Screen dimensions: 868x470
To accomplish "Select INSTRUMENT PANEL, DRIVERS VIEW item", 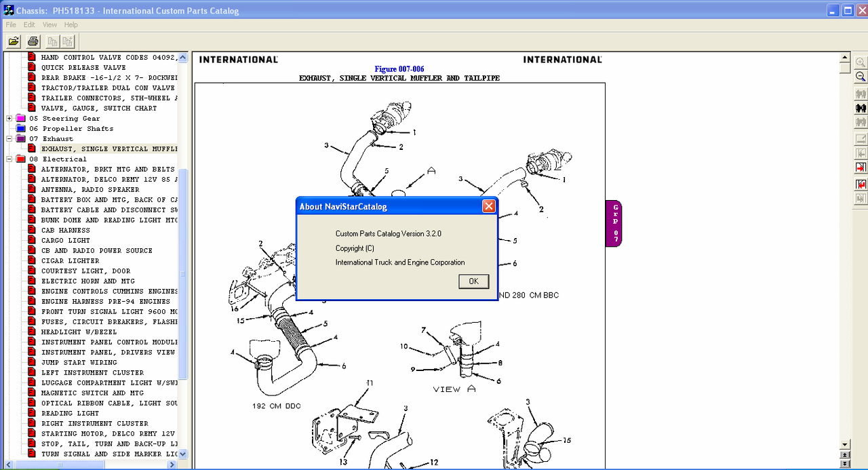I will tap(108, 352).
